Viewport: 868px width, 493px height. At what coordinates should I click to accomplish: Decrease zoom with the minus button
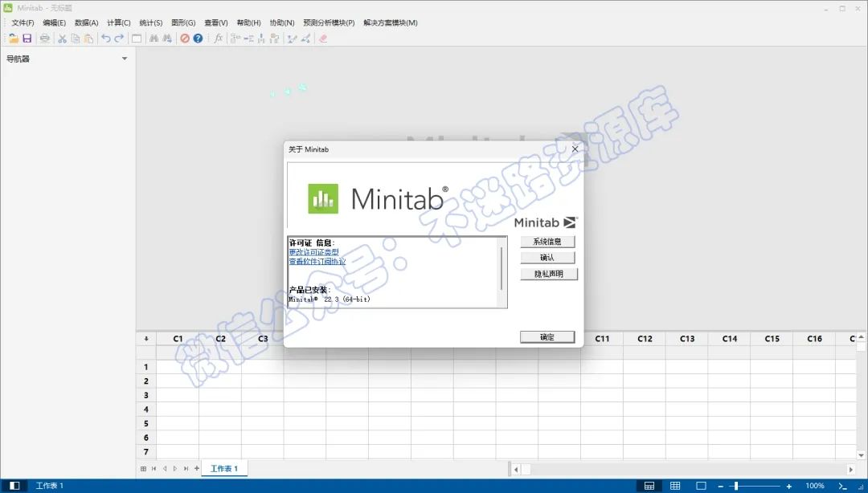pos(721,486)
